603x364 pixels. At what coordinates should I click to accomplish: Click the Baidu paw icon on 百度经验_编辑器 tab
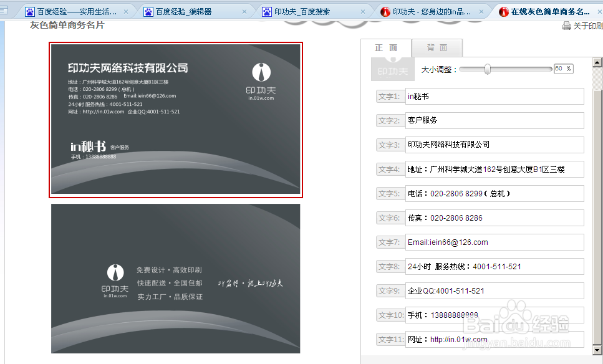click(x=148, y=12)
